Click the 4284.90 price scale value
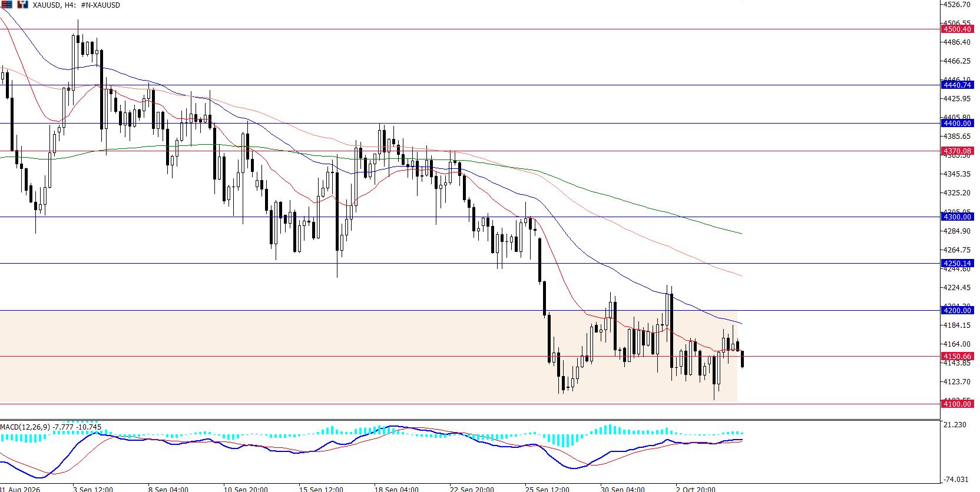The image size is (980, 492). point(957,231)
